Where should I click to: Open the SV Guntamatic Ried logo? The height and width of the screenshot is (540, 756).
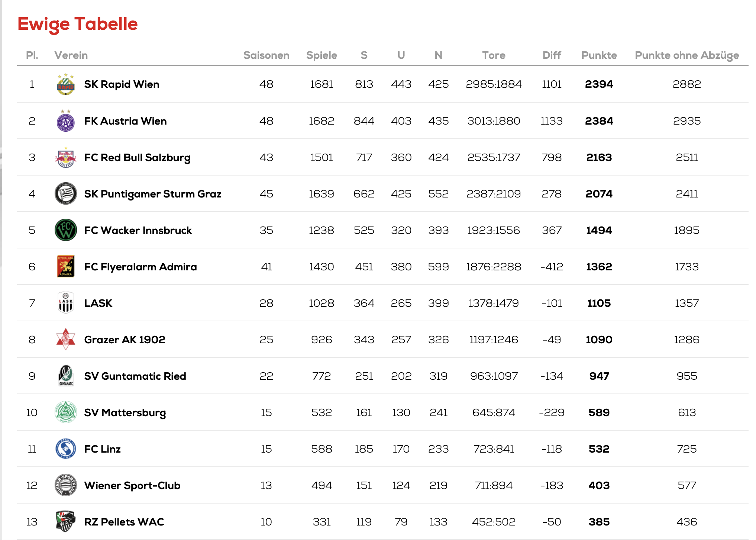tap(66, 376)
